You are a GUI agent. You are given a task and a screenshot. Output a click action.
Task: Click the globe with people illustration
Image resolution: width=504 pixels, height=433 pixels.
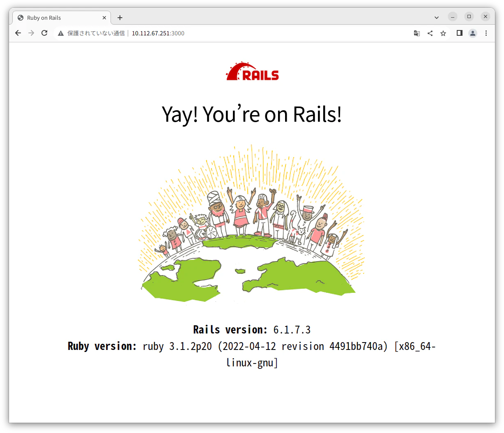(251, 224)
